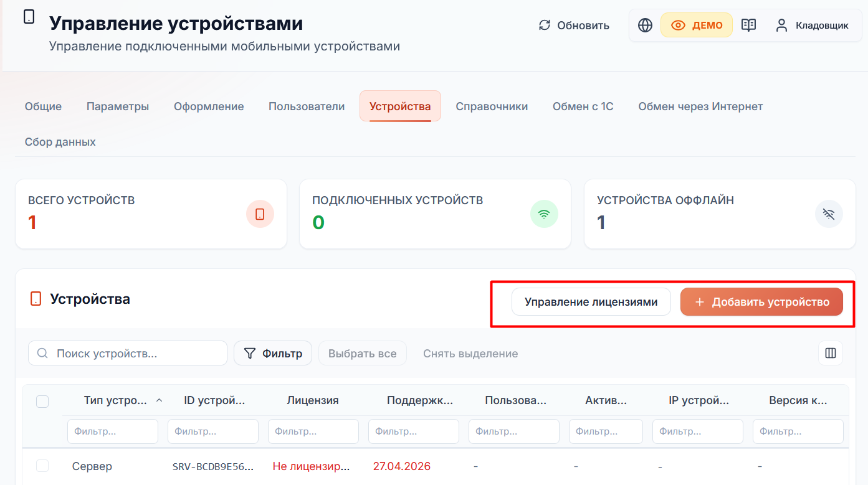Open the Справочники tab
The width and height of the screenshot is (868, 485).
click(492, 106)
